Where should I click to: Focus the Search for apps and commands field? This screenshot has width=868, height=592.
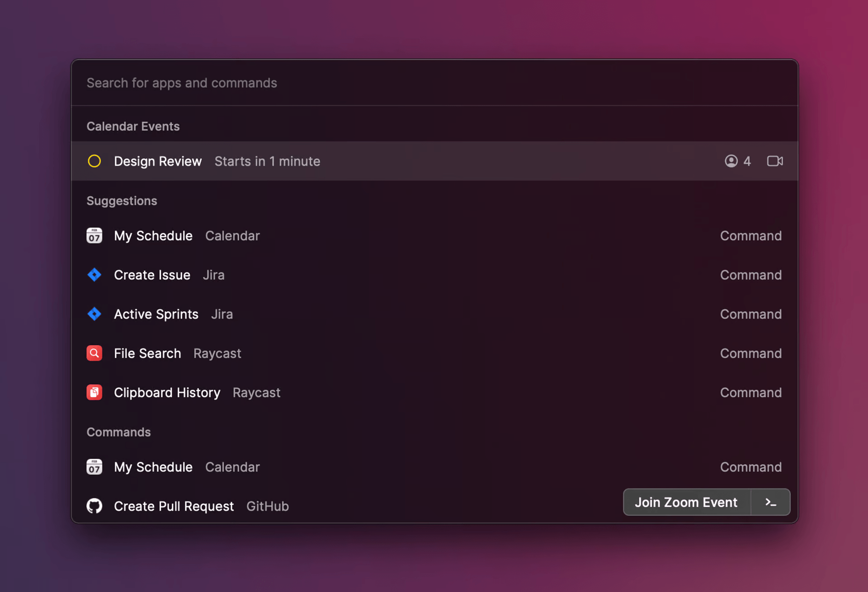click(434, 83)
